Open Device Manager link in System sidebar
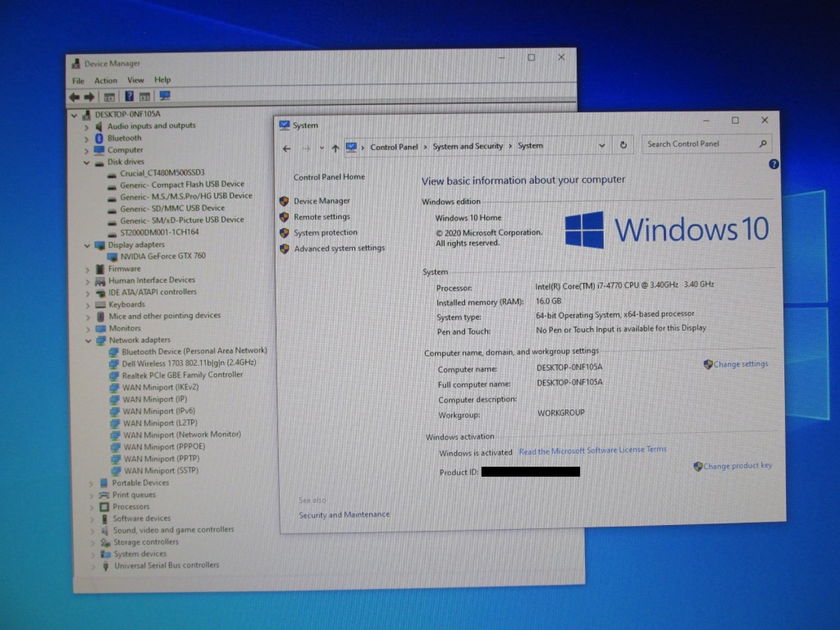This screenshot has height=630, width=840. point(322,201)
